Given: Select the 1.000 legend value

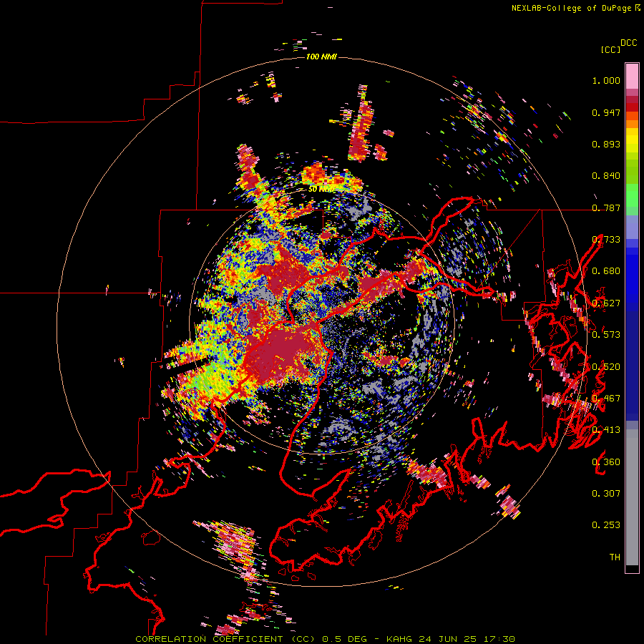Looking at the screenshot, I should tap(606, 80).
